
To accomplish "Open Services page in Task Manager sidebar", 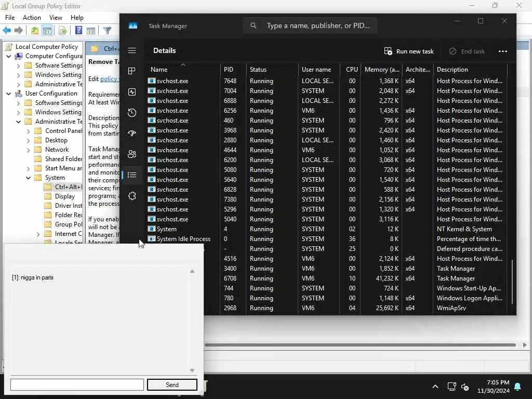I will coord(132,196).
